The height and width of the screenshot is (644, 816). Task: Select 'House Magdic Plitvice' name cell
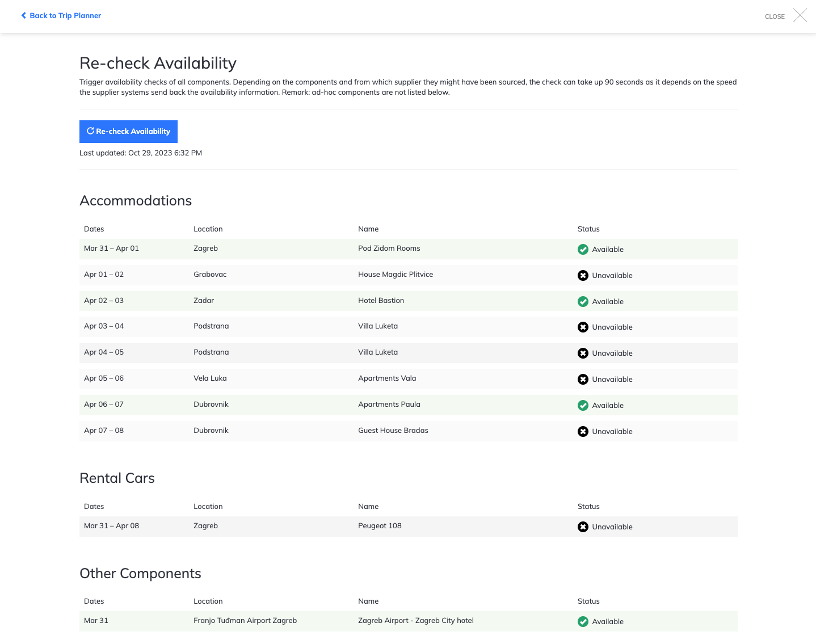pyautogui.click(x=396, y=275)
